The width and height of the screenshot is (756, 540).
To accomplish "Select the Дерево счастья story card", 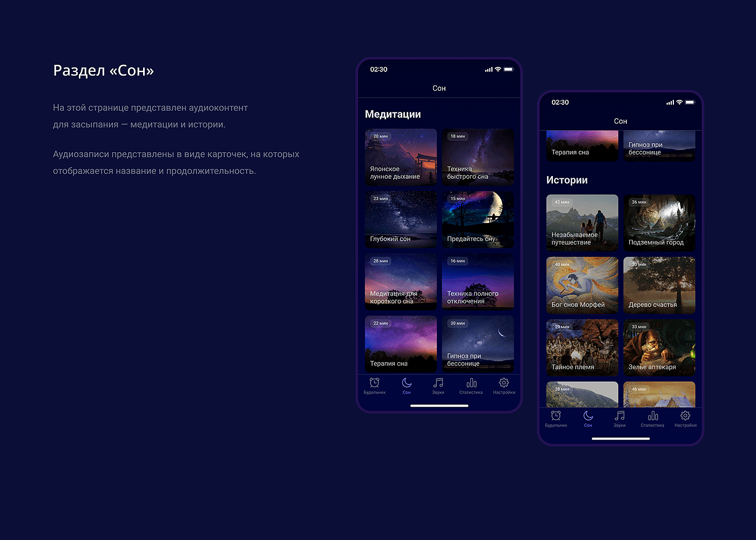I will (659, 285).
